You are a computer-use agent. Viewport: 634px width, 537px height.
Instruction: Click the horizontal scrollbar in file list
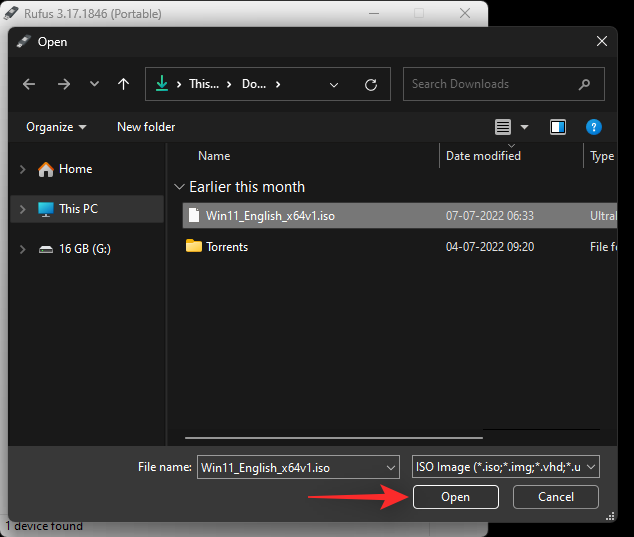pos(334,438)
